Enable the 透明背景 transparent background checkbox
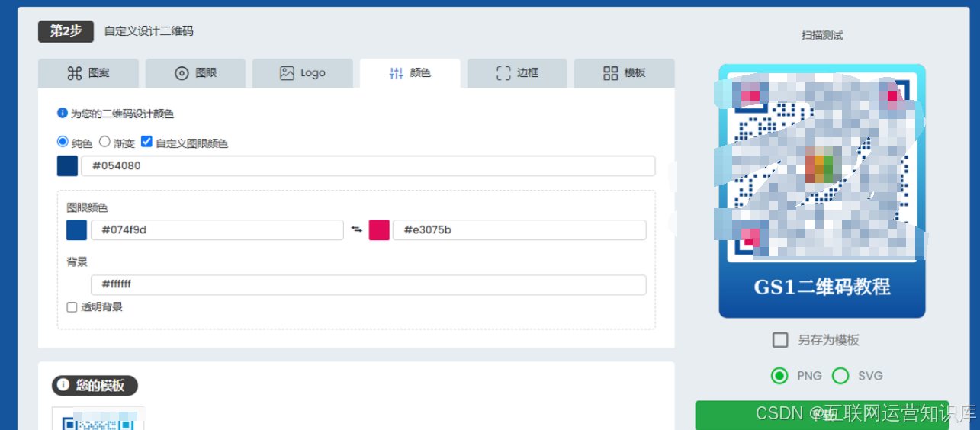This screenshot has width=980, height=430. tap(72, 307)
